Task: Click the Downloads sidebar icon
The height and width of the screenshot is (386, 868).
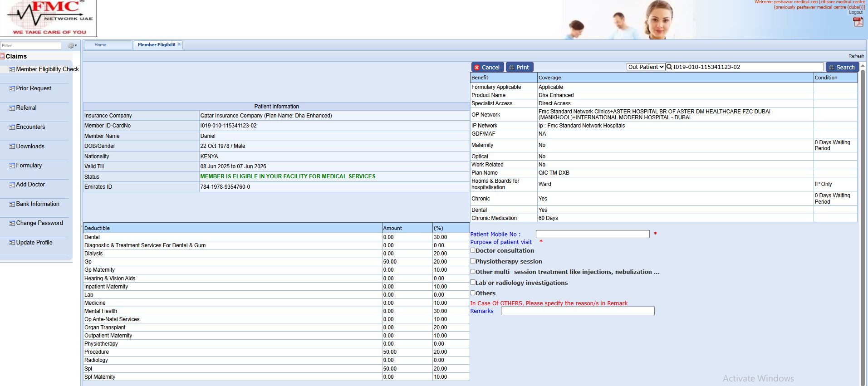Action: coord(12,147)
